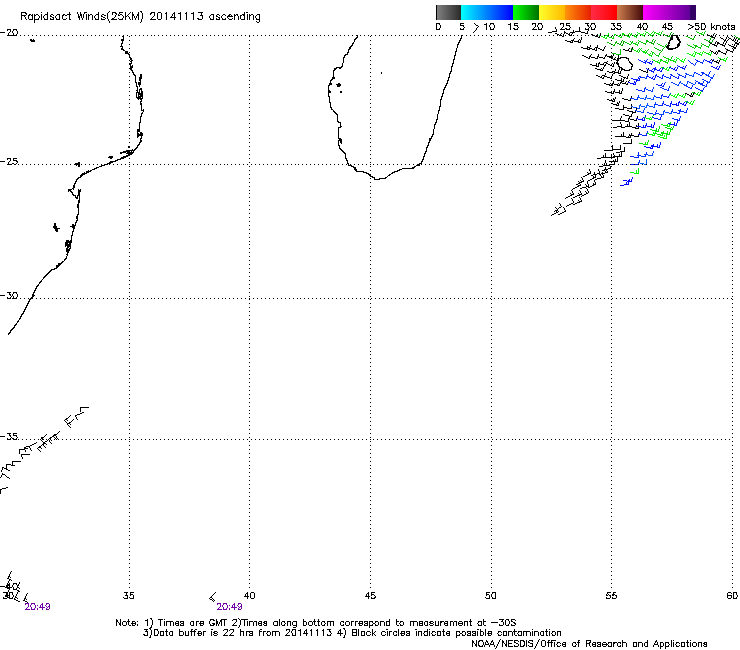Choose the dark purple 45–50 knots legend swatch
Screen dimensions: 740x650
(682, 12)
